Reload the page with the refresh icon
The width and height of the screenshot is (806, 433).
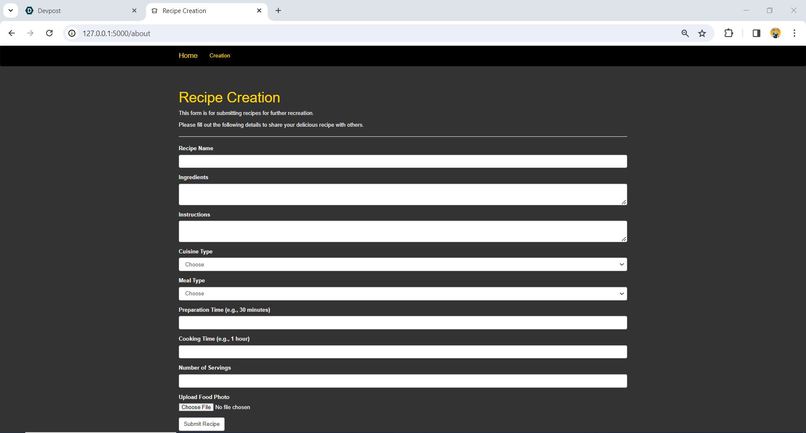(x=49, y=33)
